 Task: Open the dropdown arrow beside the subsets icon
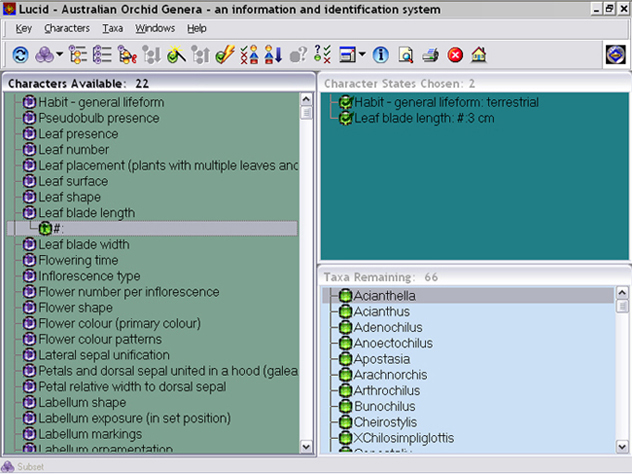tap(60, 54)
